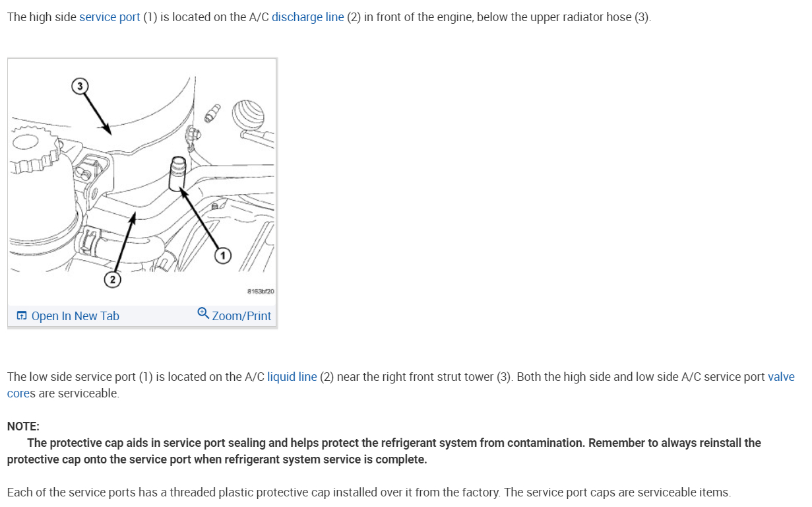Follow the "discharge line" hyperlink
Image resolution: width=812 pixels, height=507 pixels.
coord(308,17)
